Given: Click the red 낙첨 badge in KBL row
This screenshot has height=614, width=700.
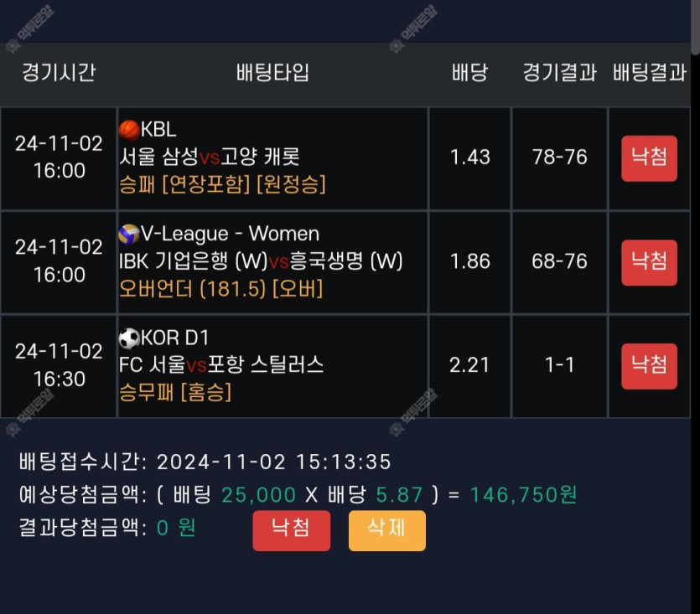Looking at the screenshot, I should [x=649, y=158].
